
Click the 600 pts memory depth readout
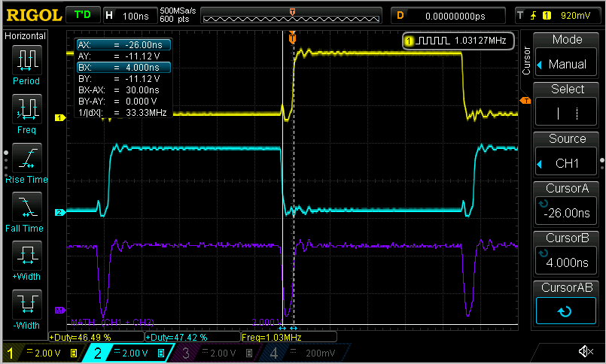175,19
